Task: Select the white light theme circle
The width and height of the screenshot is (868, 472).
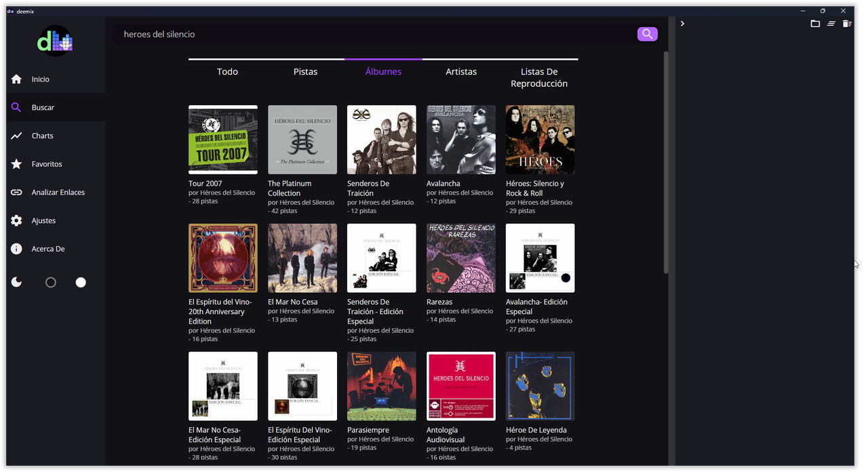Action: pyautogui.click(x=81, y=282)
